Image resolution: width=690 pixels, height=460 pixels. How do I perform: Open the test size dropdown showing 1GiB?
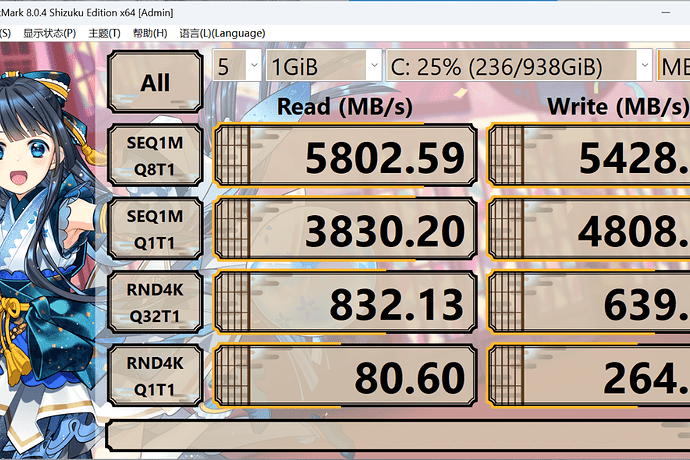323,66
